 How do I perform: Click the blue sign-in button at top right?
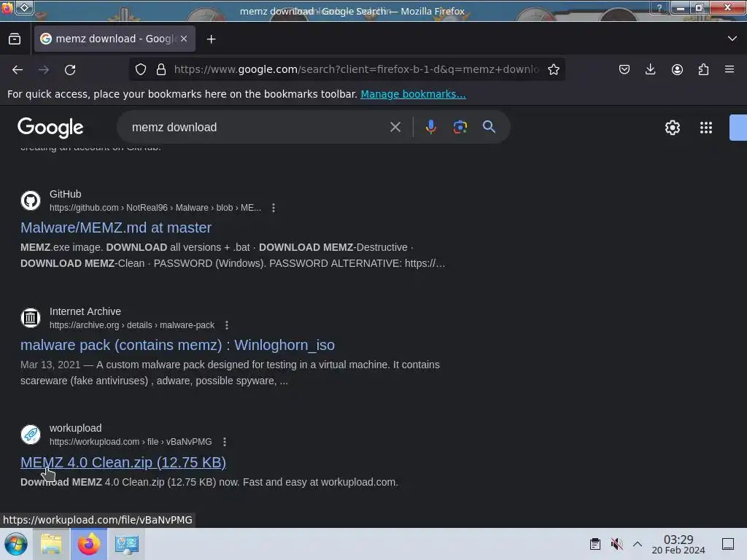pyautogui.click(x=738, y=128)
